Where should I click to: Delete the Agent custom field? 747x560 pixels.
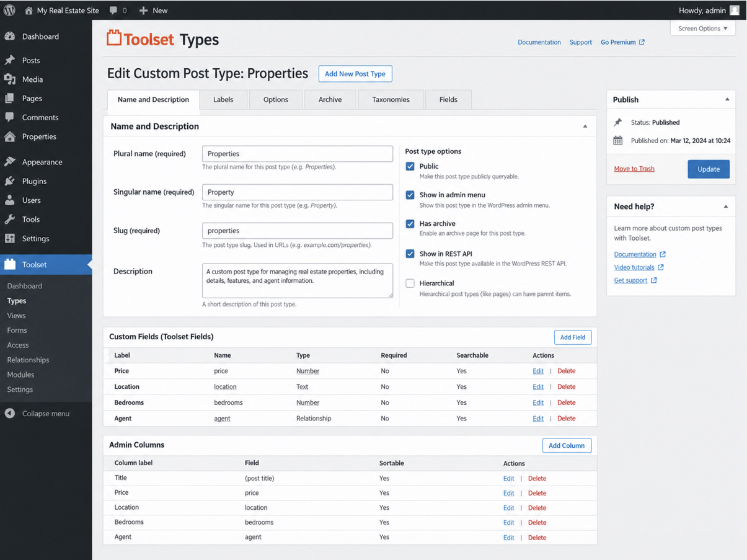(x=566, y=419)
